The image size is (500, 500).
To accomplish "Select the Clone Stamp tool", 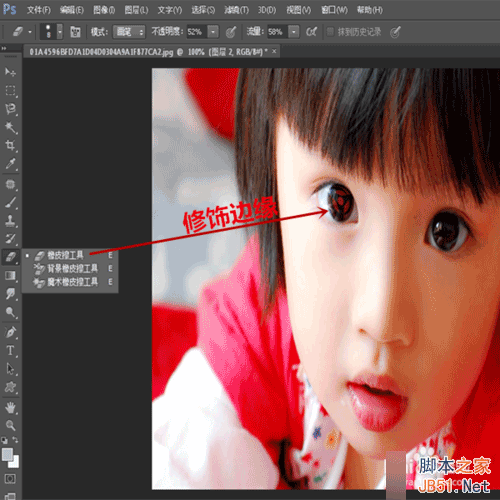I will pos(10,220).
